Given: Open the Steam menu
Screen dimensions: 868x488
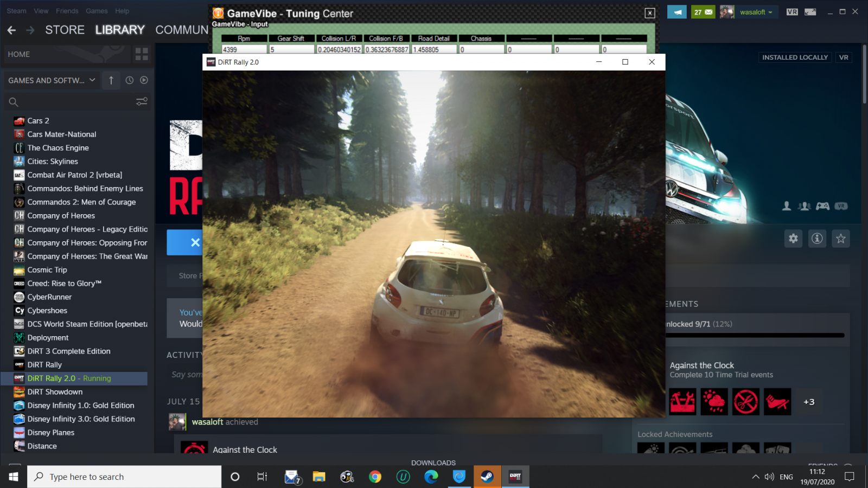Looking at the screenshot, I should (x=16, y=11).
